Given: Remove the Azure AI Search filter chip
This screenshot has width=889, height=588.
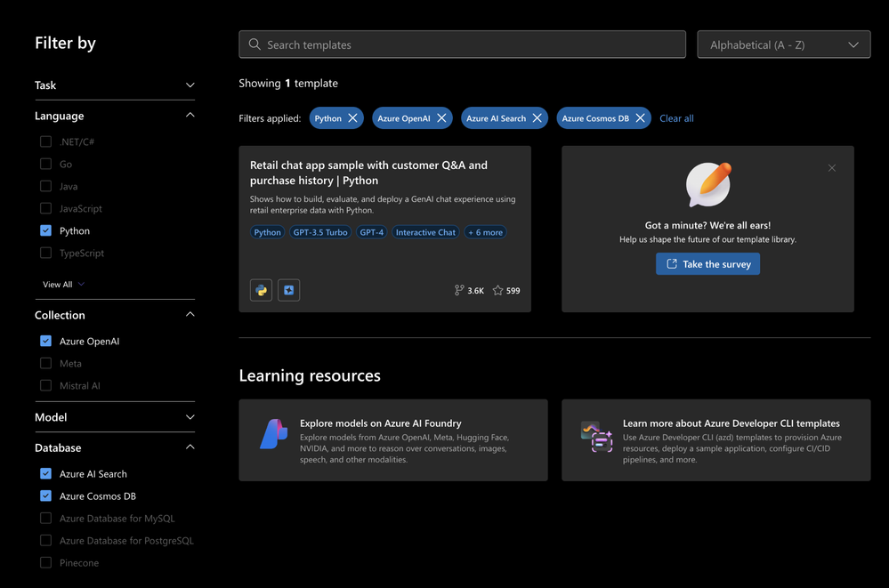Looking at the screenshot, I should [x=537, y=118].
